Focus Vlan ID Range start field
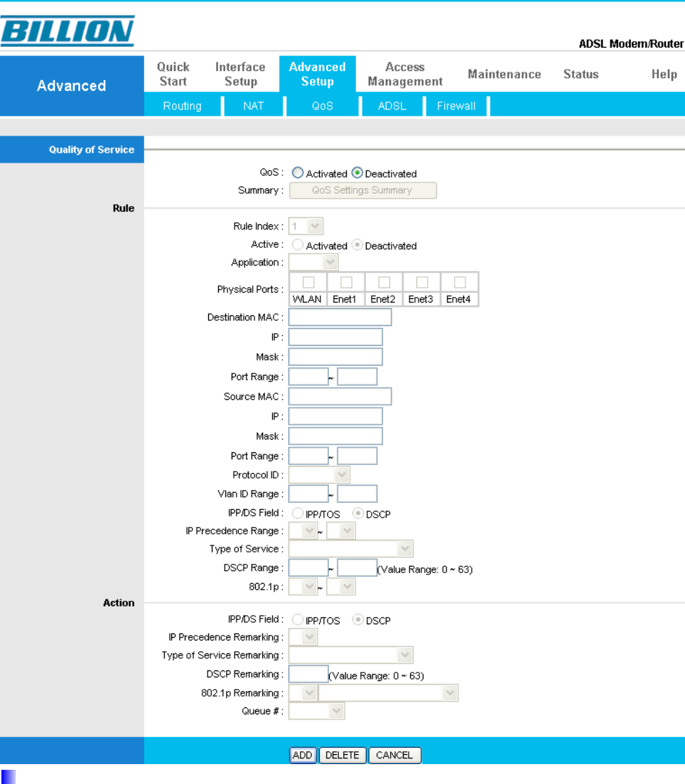The height and width of the screenshot is (784, 685). click(308, 494)
